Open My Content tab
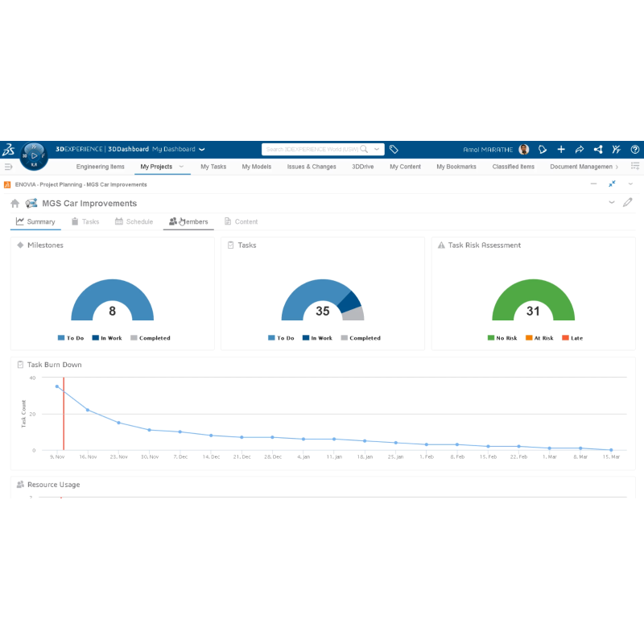Viewport: 644px width, 644px height. [x=405, y=167]
